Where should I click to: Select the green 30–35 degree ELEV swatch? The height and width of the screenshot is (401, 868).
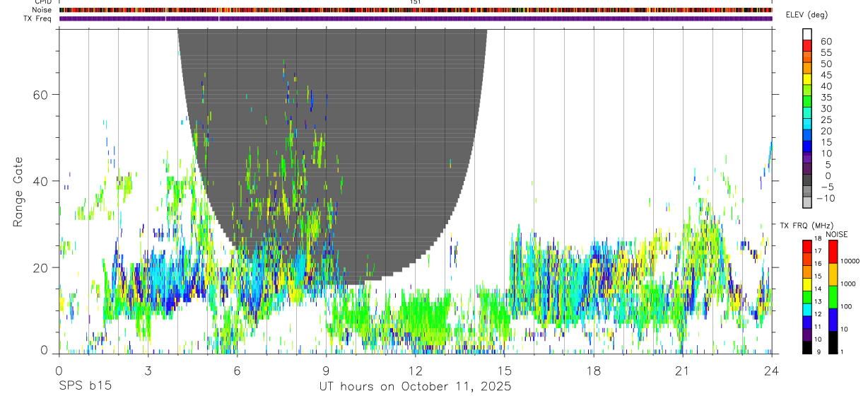807,102
